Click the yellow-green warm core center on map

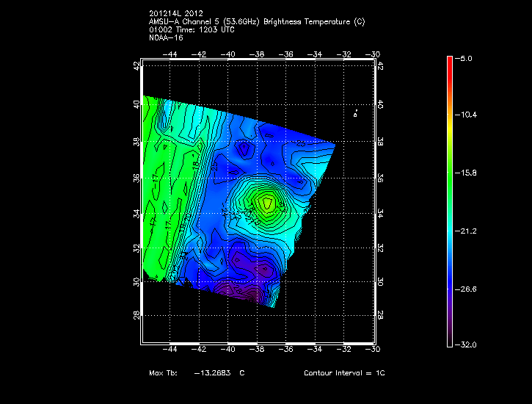pyautogui.click(x=265, y=202)
